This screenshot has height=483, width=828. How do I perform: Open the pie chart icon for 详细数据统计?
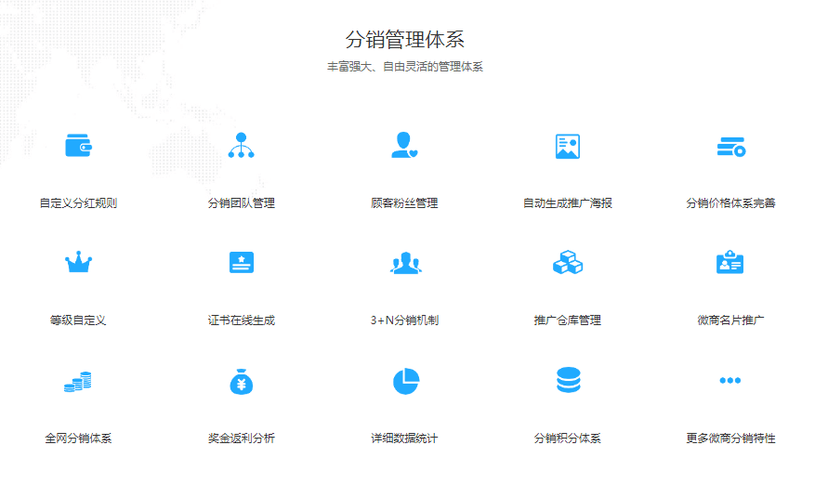[x=404, y=381]
